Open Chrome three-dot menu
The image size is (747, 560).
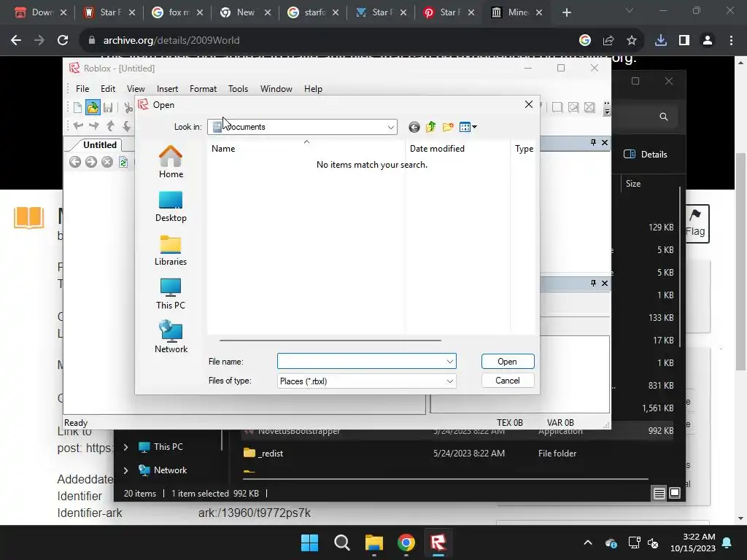pyautogui.click(x=731, y=41)
